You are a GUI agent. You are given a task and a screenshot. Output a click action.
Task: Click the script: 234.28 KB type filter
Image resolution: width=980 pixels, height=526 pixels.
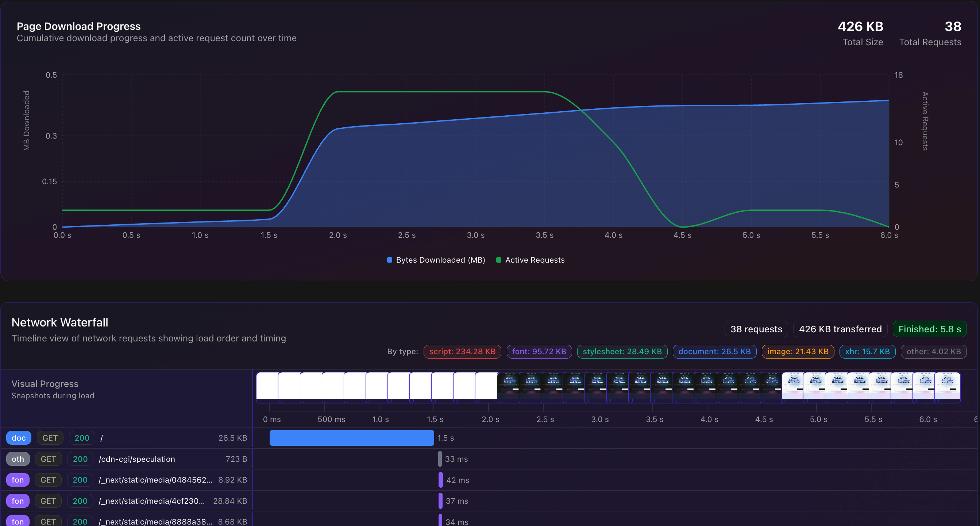(x=462, y=351)
